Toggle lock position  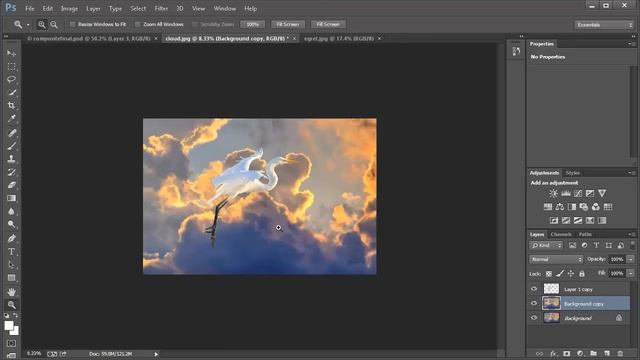point(571,273)
